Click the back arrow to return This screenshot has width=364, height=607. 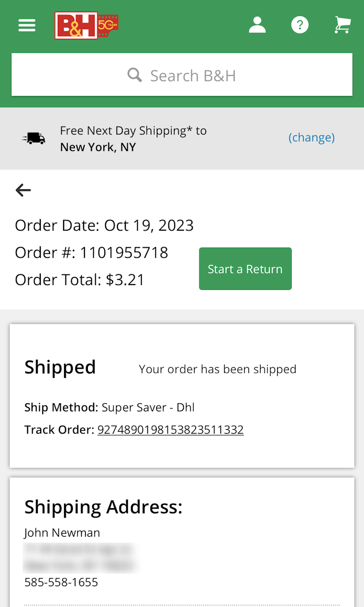[x=23, y=190]
